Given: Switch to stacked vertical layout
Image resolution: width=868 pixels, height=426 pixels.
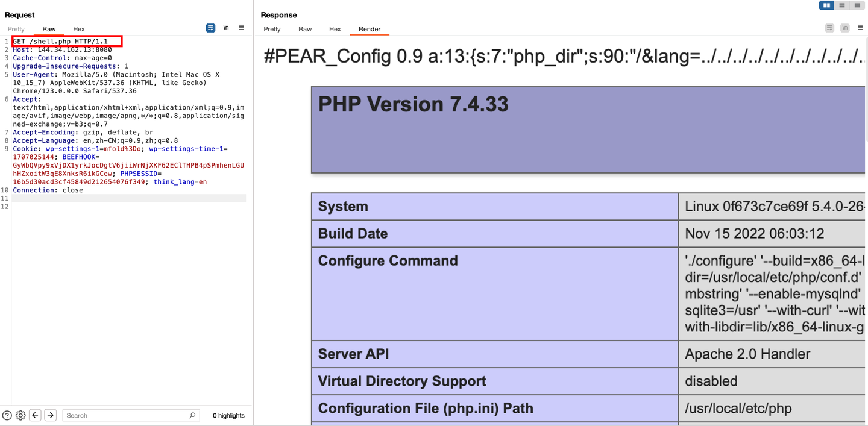Looking at the screenshot, I should point(841,5).
